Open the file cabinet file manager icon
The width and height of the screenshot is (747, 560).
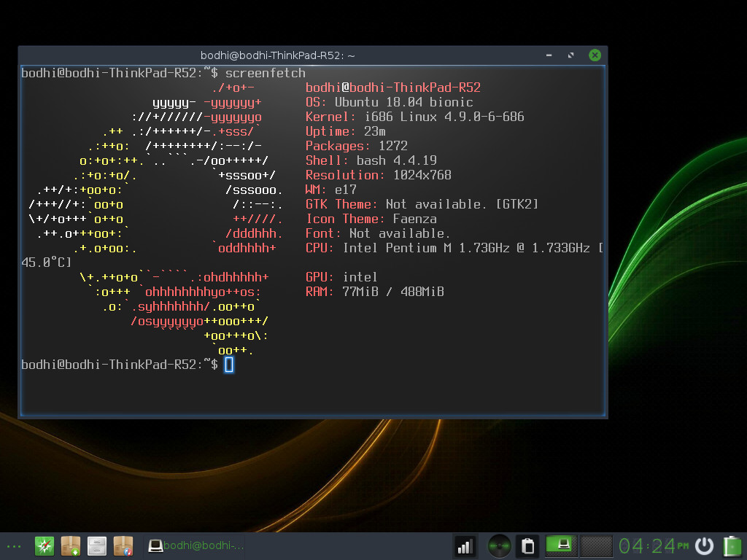point(97,546)
